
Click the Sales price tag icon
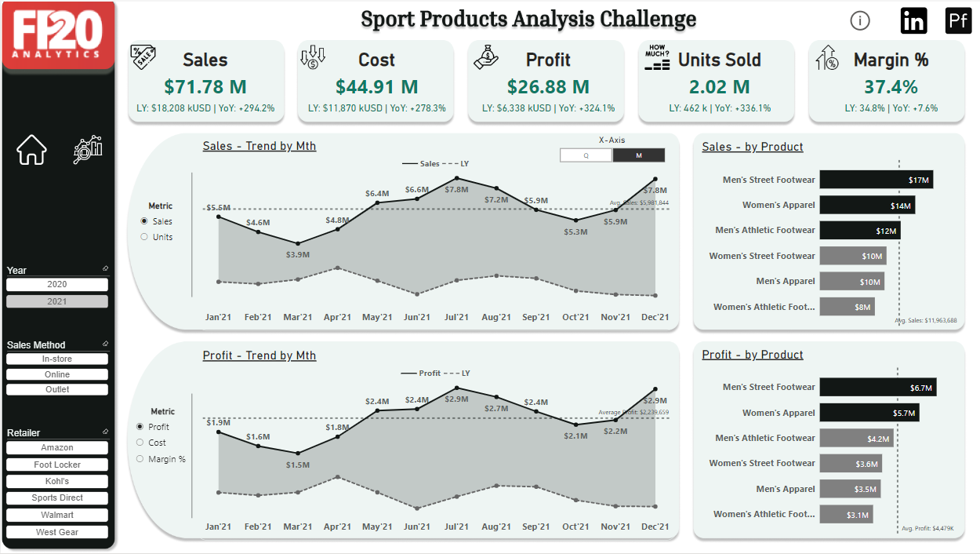tap(143, 57)
